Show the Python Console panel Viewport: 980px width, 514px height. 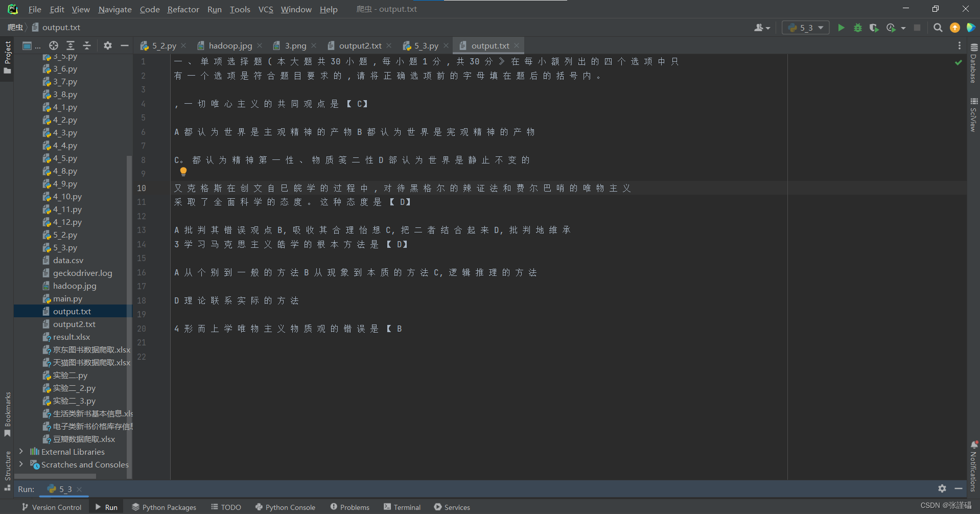click(x=285, y=507)
